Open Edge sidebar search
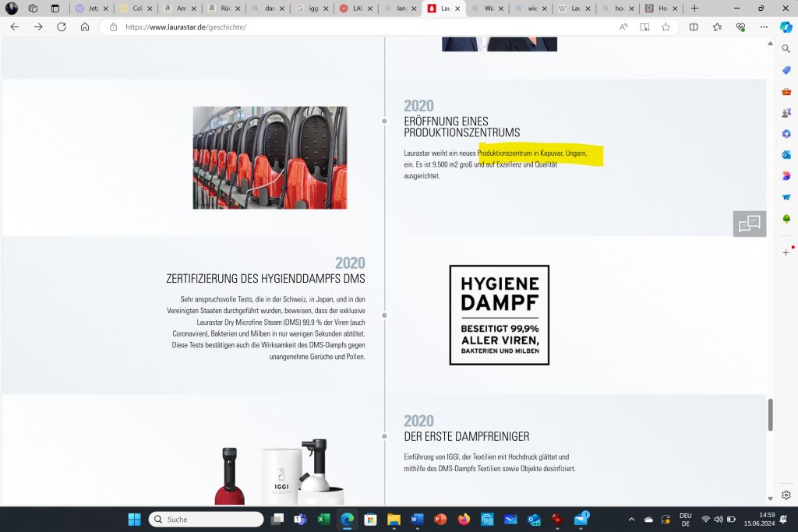The image size is (798, 532). (x=786, y=49)
